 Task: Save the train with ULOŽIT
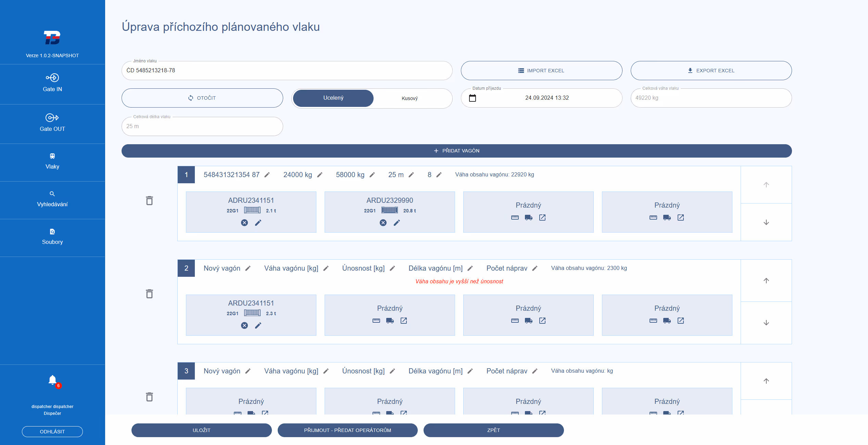tap(201, 430)
